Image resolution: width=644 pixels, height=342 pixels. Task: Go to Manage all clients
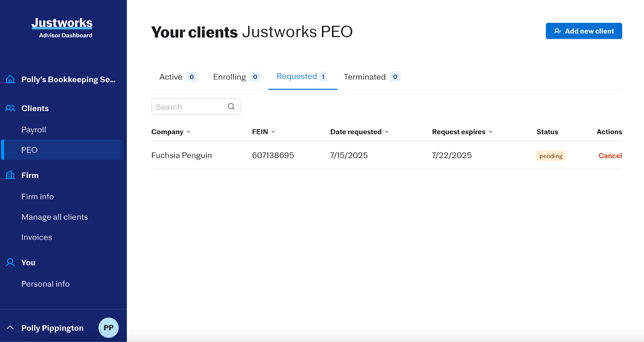click(54, 217)
